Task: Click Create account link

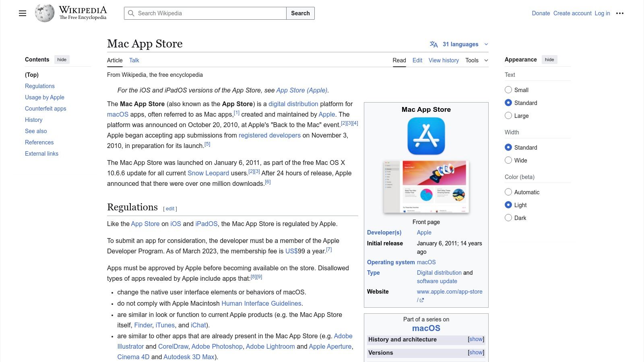Action: (x=572, y=13)
